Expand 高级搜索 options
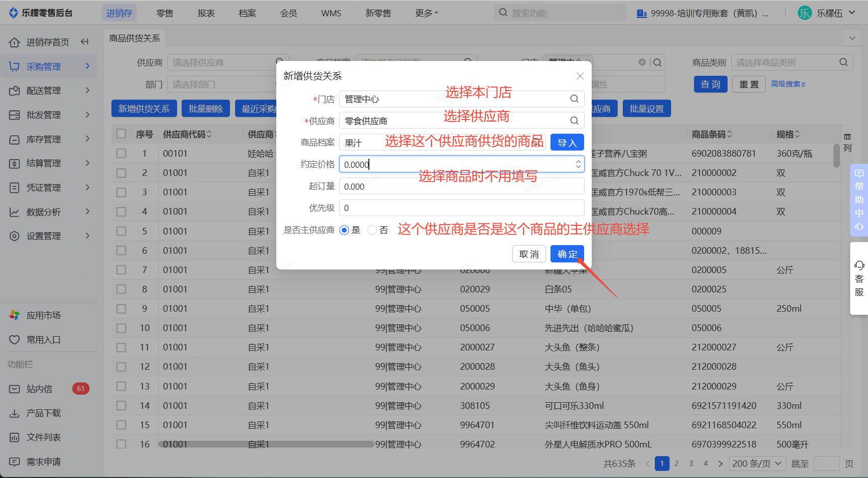This screenshot has height=478, width=868. [x=788, y=84]
